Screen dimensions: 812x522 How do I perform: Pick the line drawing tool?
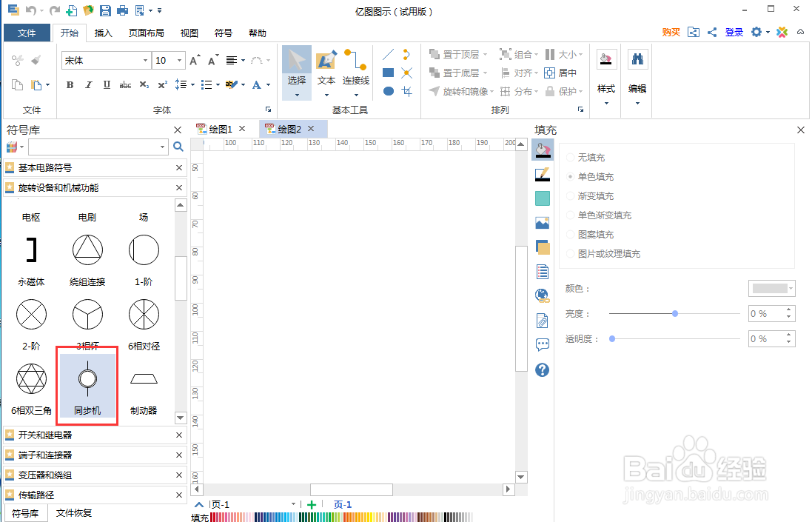(389, 54)
